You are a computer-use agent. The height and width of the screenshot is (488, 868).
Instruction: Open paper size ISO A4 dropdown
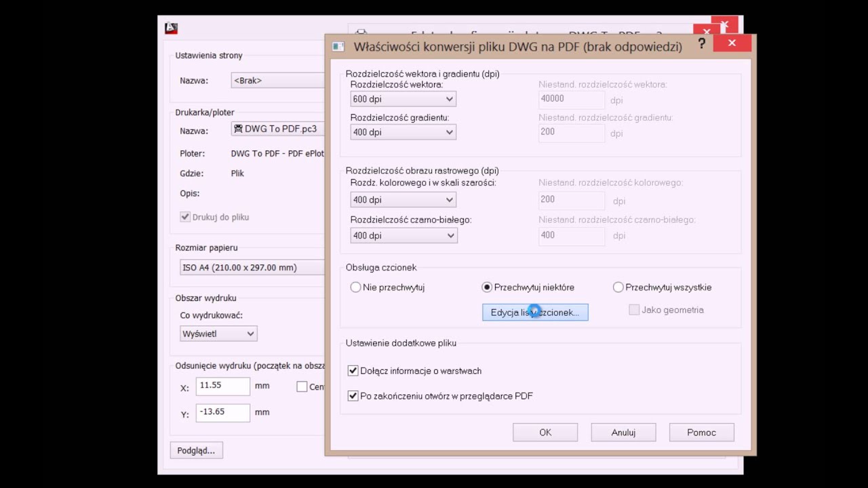252,267
